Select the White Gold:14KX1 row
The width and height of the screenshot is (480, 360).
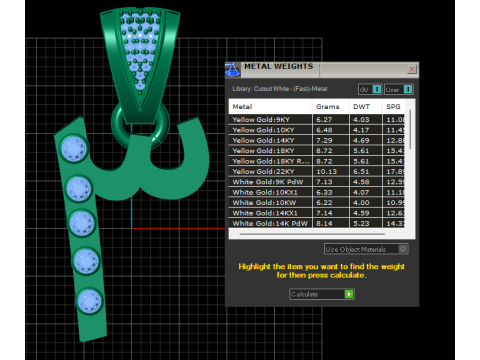point(317,213)
